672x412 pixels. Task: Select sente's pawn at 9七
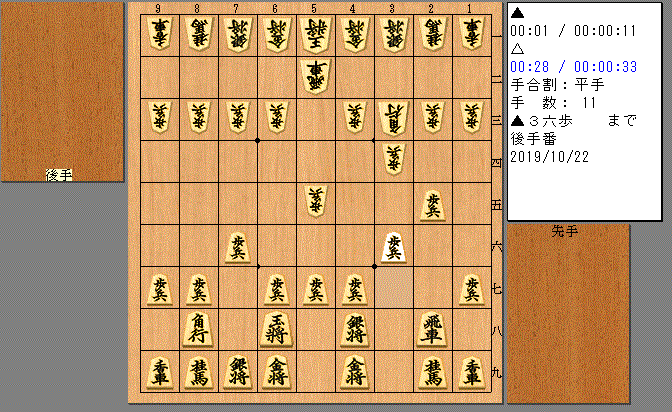pyautogui.click(x=160, y=290)
